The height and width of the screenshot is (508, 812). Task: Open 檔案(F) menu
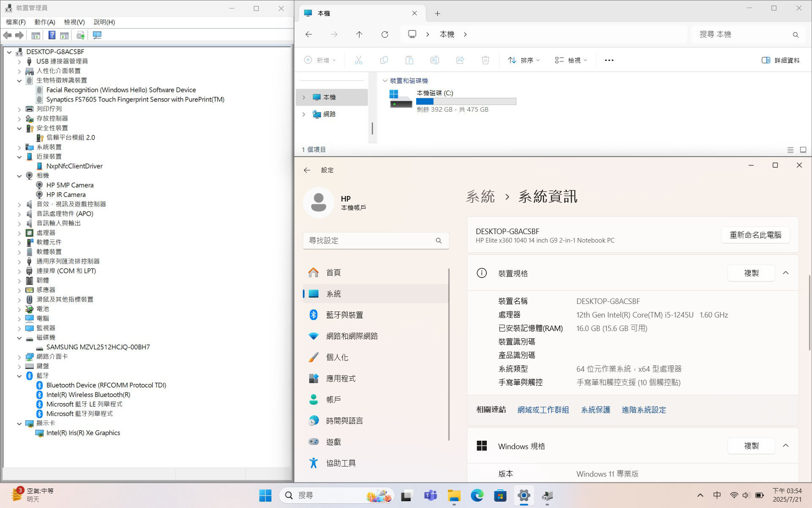pyautogui.click(x=16, y=22)
